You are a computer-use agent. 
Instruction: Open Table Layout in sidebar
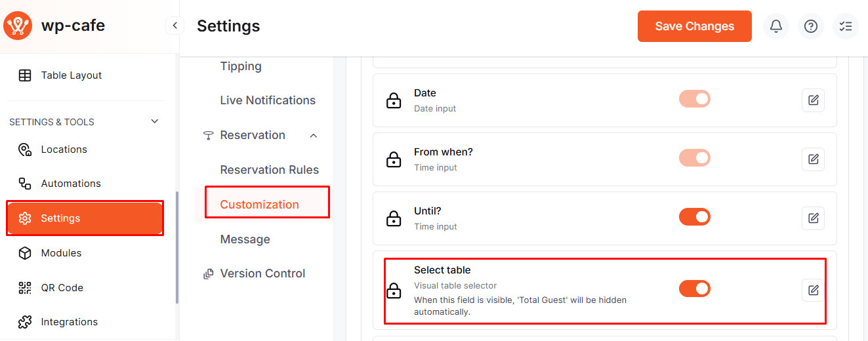[71, 75]
